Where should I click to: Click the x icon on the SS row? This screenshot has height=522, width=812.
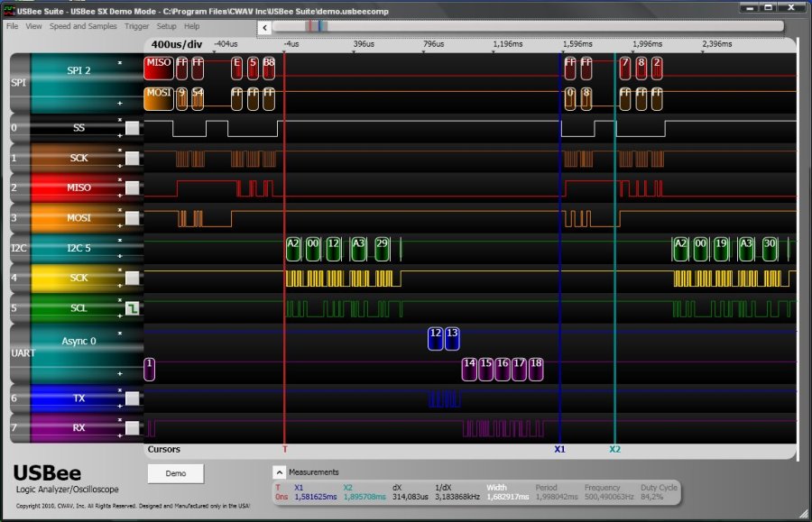120,120
